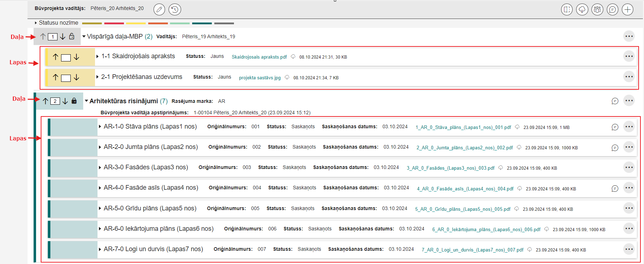
Task: Open more options for Arhitektūras risinājumi
Action: [629, 100]
